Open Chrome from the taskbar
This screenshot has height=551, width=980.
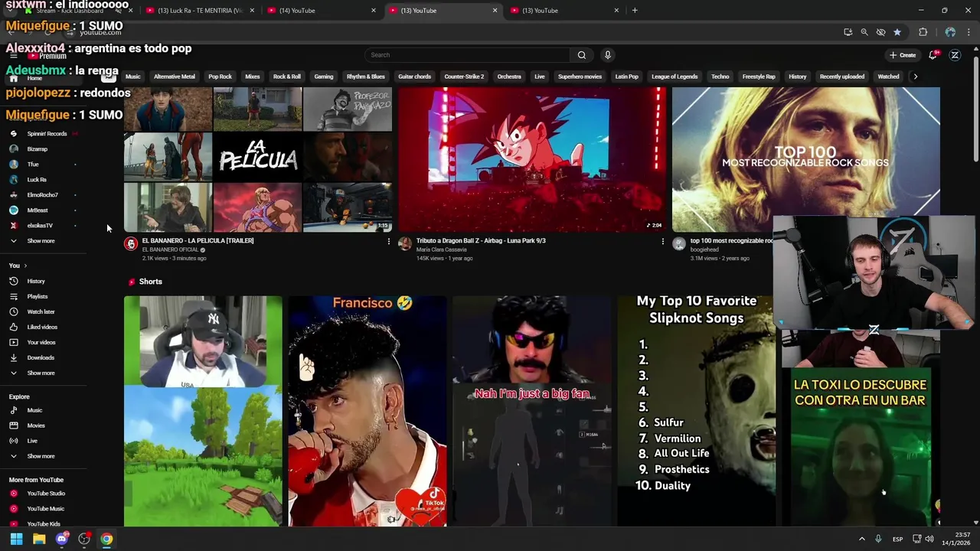[106, 540]
